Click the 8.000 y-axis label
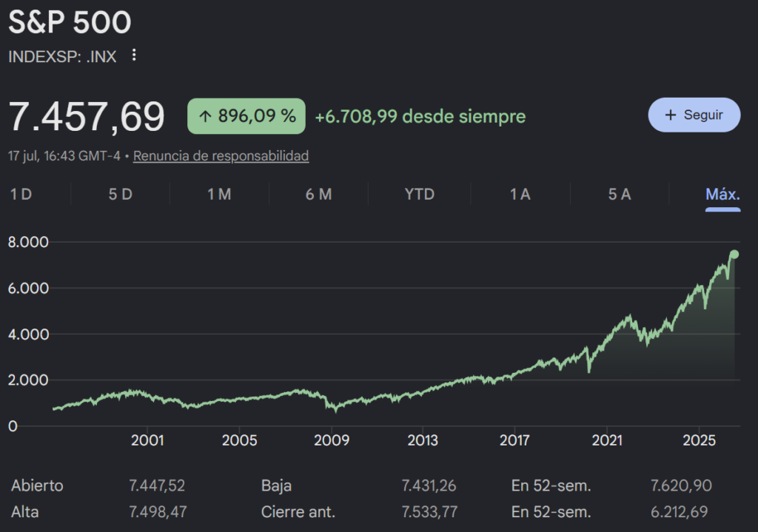This screenshot has height=532, width=758. [x=29, y=242]
